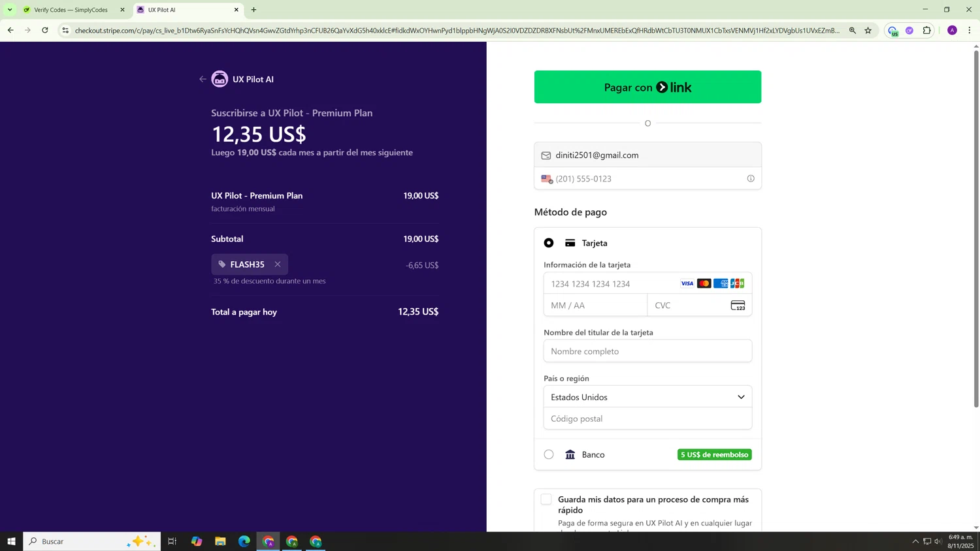Click the JCB card logo
Screen dimensions: 980x551
pos(738,283)
